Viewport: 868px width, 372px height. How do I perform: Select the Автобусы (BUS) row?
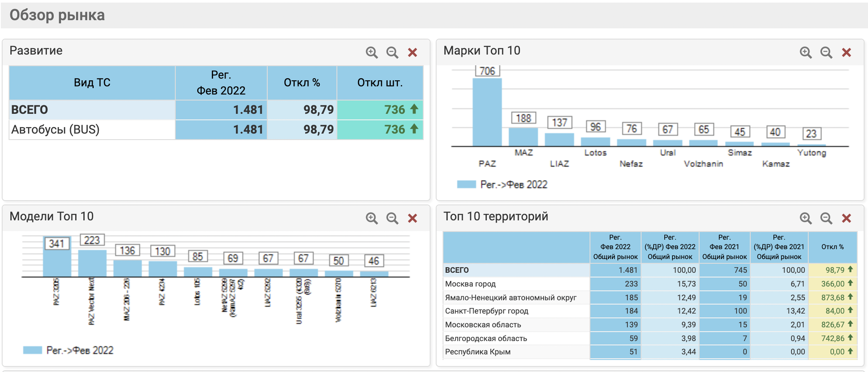click(55, 130)
